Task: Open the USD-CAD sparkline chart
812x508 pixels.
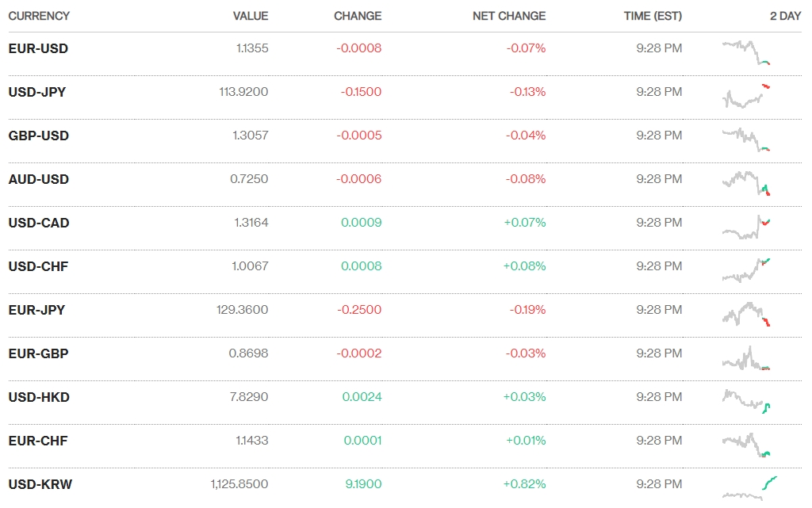Action: click(x=746, y=227)
